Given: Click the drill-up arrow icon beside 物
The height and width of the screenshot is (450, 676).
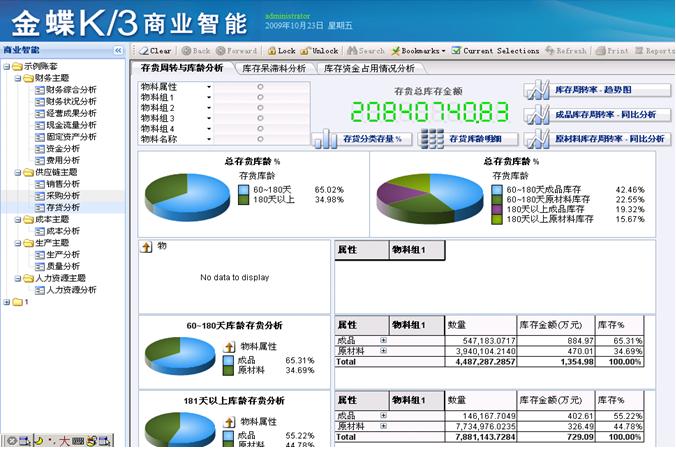Looking at the screenshot, I should 146,246.
